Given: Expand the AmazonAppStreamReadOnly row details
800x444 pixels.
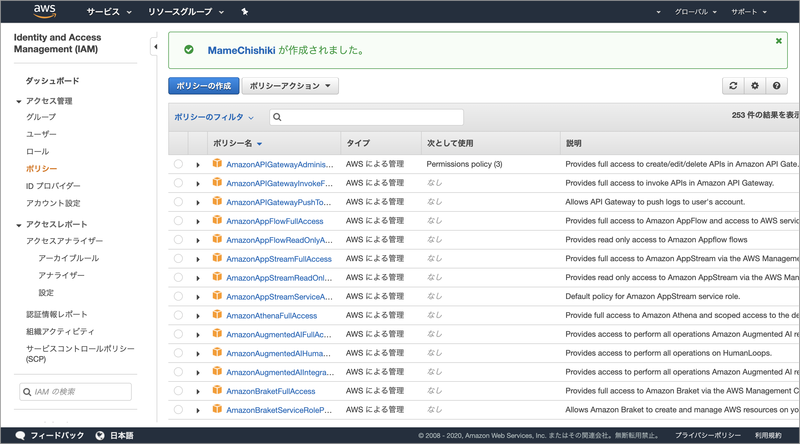Looking at the screenshot, I should tap(198, 278).
